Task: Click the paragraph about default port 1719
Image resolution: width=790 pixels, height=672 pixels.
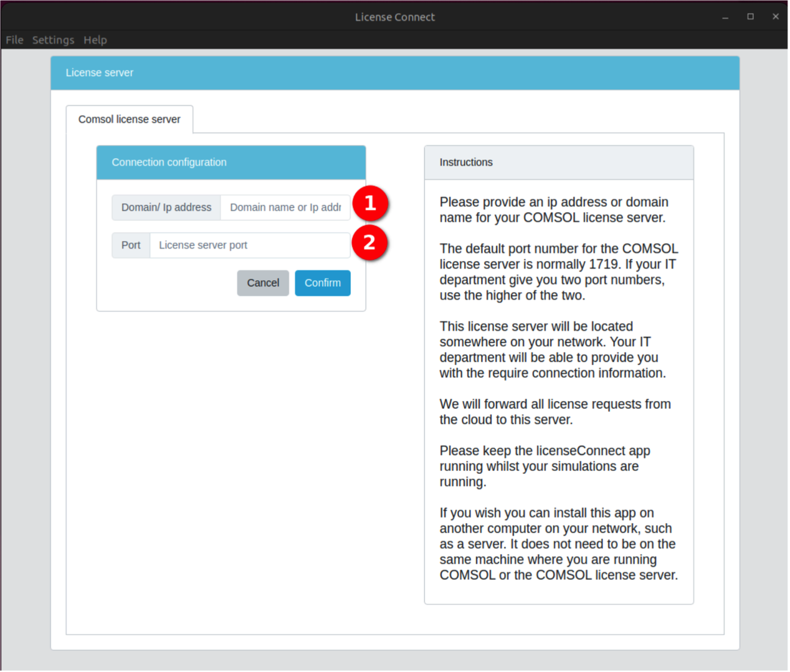Action: coord(559,272)
